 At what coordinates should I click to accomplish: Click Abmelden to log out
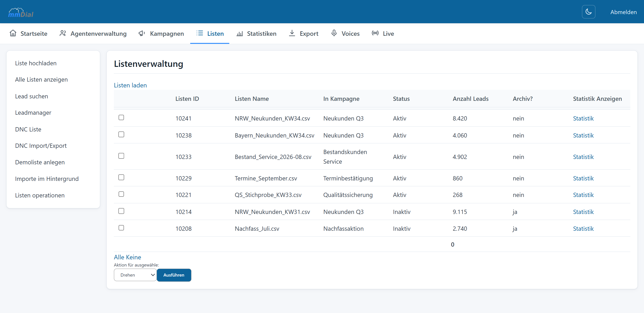623,12
